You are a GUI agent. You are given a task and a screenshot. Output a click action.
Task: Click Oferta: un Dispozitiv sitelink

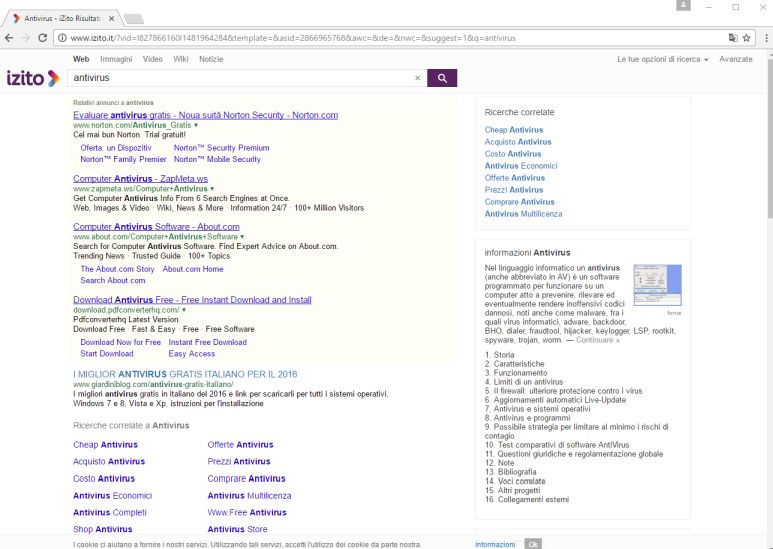click(116, 148)
